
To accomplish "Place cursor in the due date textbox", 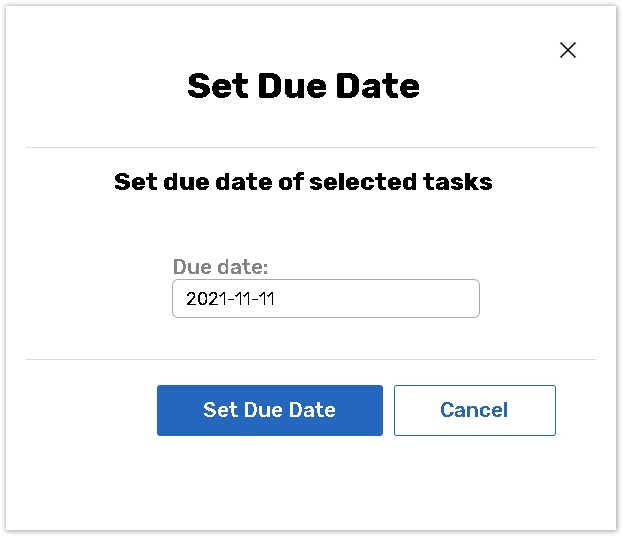I will point(325,298).
